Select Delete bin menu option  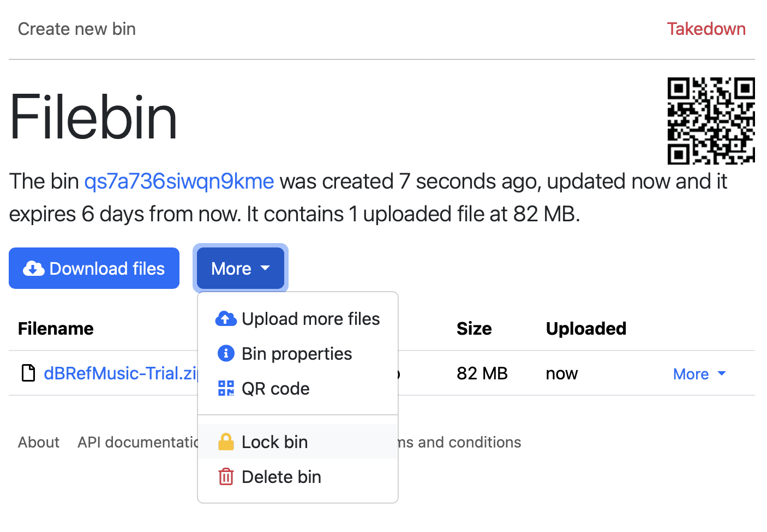(x=281, y=477)
